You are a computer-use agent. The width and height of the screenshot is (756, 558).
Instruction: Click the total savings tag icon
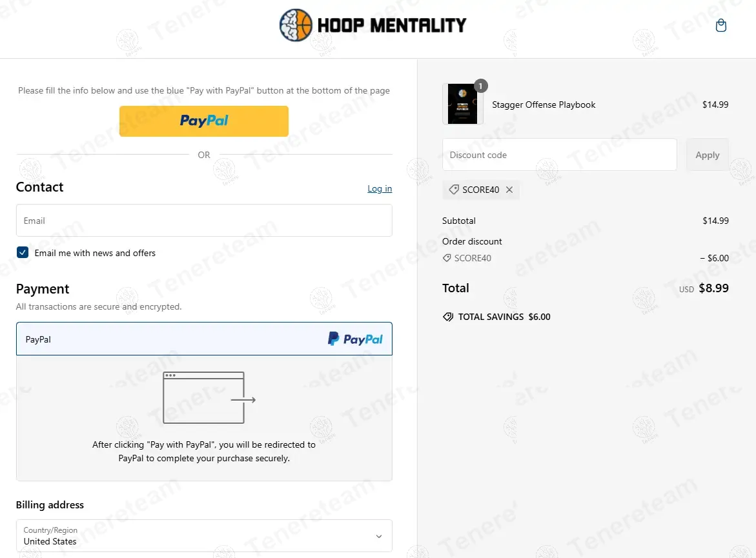pyautogui.click(x=448, y=317)
